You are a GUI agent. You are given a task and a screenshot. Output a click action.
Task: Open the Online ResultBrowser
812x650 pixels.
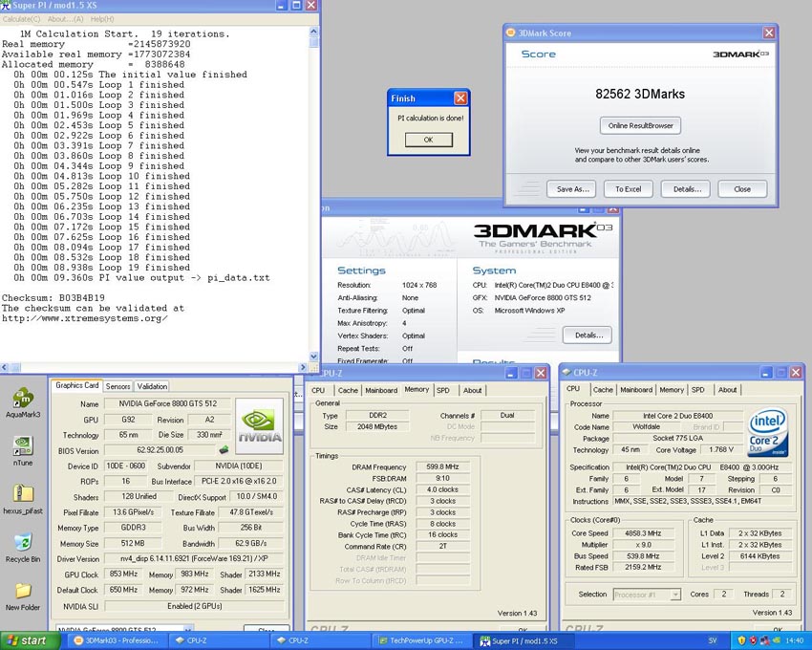[641, 125]
